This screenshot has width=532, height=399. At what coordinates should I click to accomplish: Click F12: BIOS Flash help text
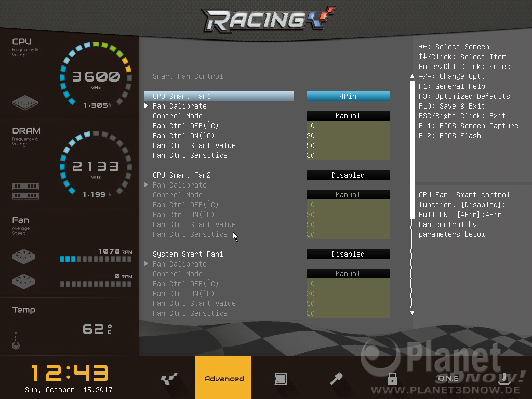(x=449, y=136)
